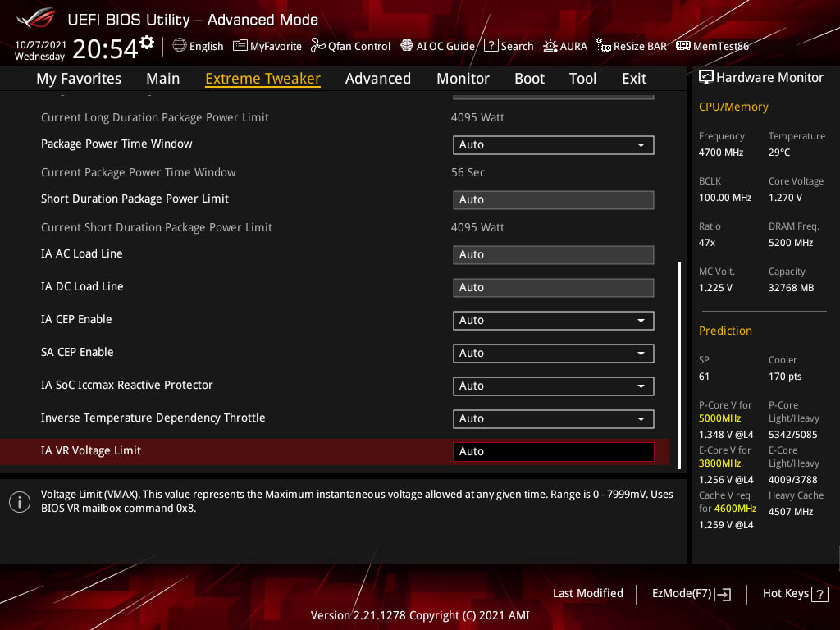The width and height of the screenshot is (840, 630).
Task: Open AI OC Guide icon
Action: coord(407,46)
